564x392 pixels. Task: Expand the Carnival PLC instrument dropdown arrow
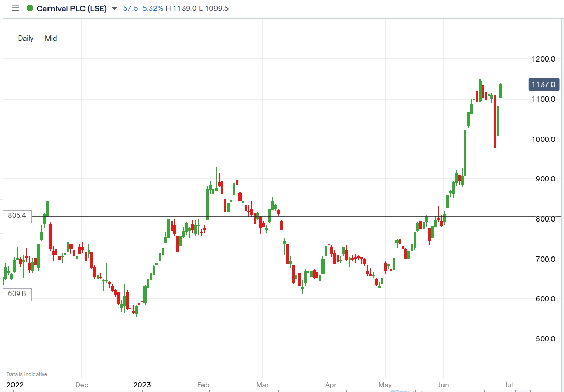coord(115,9)
